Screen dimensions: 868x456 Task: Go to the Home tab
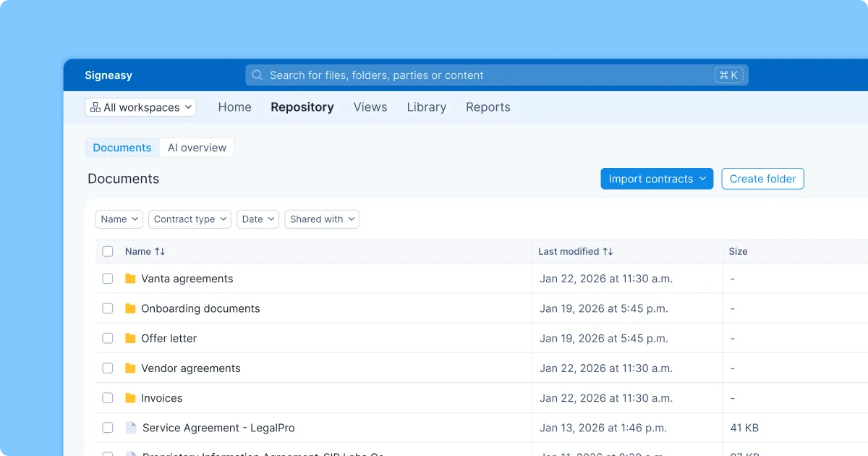pos(235,107)
